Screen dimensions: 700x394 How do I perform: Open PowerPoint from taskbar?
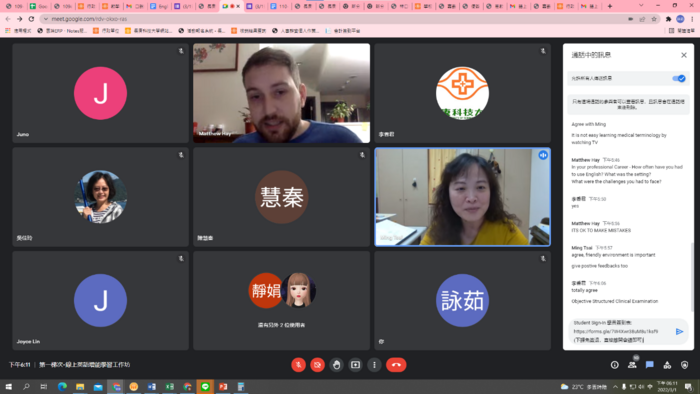point(223,386)
